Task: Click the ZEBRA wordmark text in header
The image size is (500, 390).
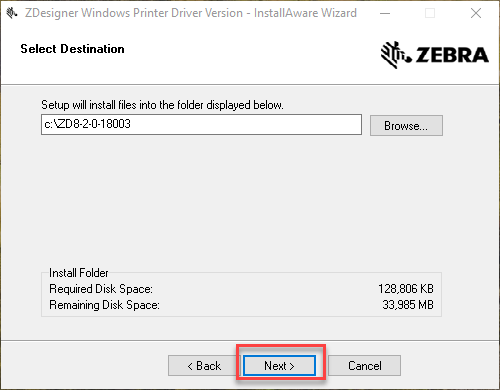Action: click(x=452, y=55)
